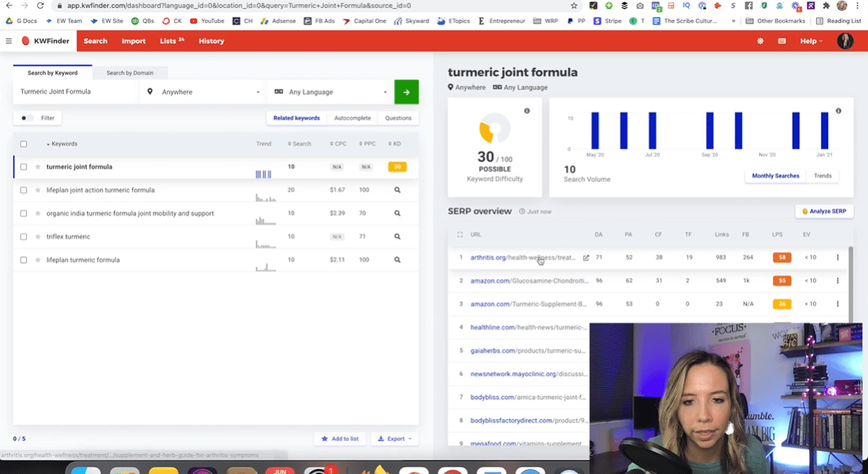
Task: Sort by KD column
Action: [x=395, y=144]
